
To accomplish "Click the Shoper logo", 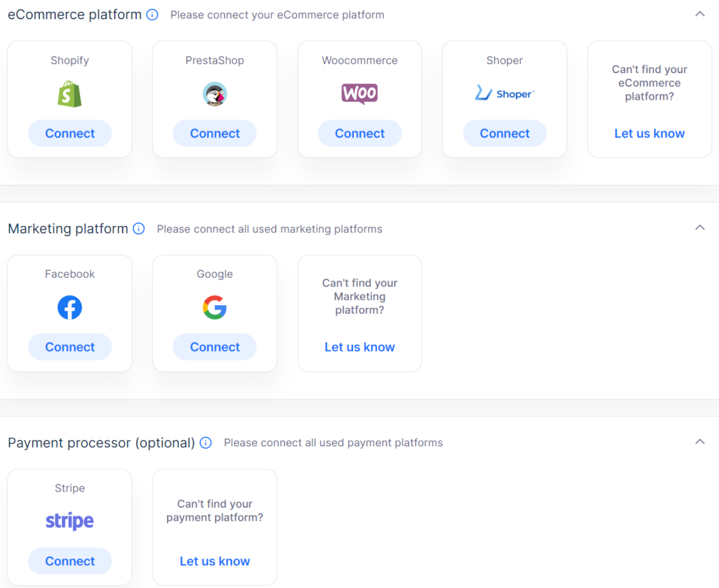I will coord(504,93).
